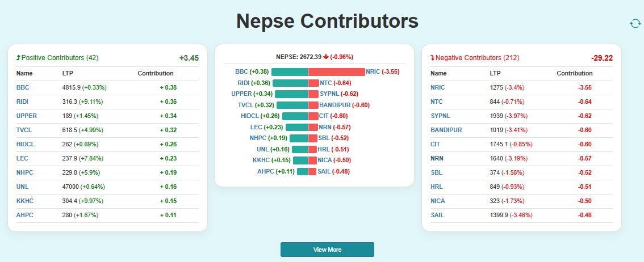Click the red down arrow beside NEPSE value
The height and width of the screenshot is (262, 644).
point(325,57)
